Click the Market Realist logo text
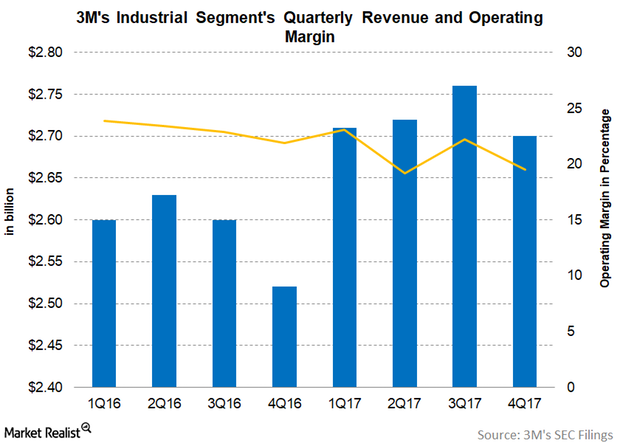 (x=42, y=433)
